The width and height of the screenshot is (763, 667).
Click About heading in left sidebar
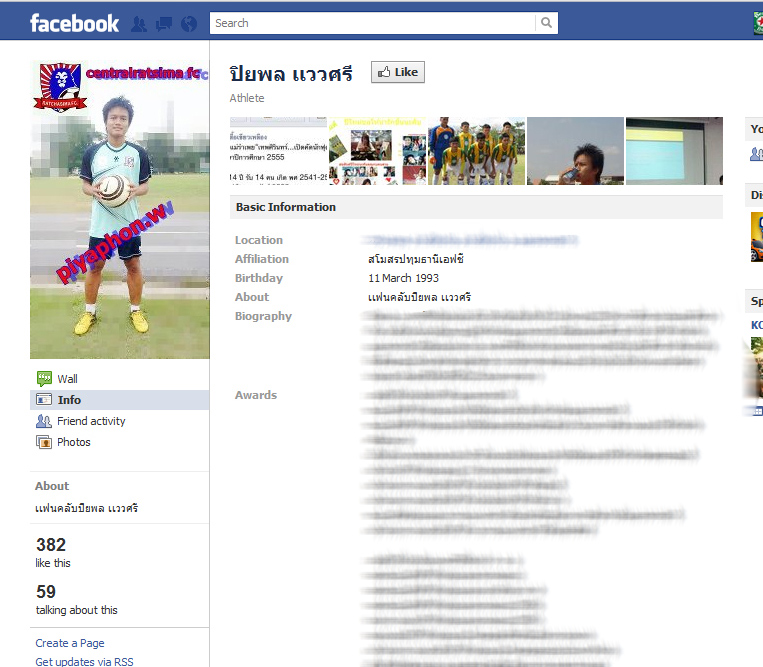coord(52,486)
